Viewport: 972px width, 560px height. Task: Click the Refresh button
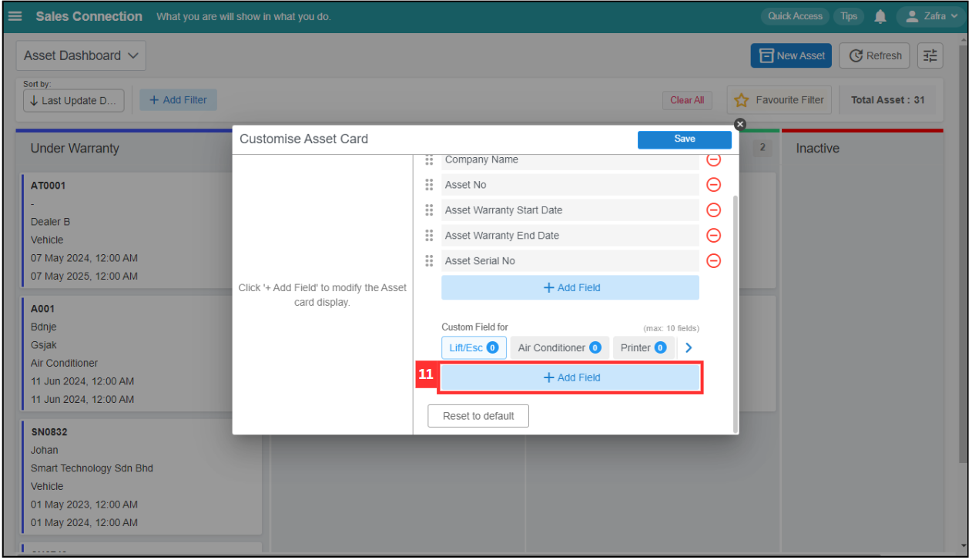[875, 55]
